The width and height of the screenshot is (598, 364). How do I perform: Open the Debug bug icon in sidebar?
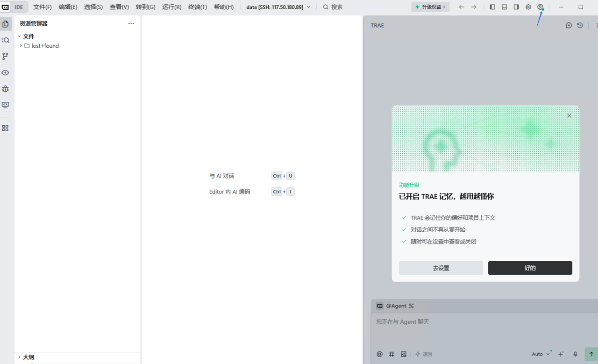pos(6,89)
